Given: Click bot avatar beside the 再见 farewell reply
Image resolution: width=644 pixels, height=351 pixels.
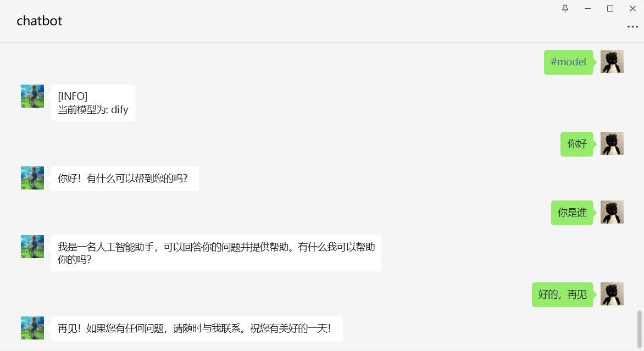Looking at the screenshot, I should 32,327.
